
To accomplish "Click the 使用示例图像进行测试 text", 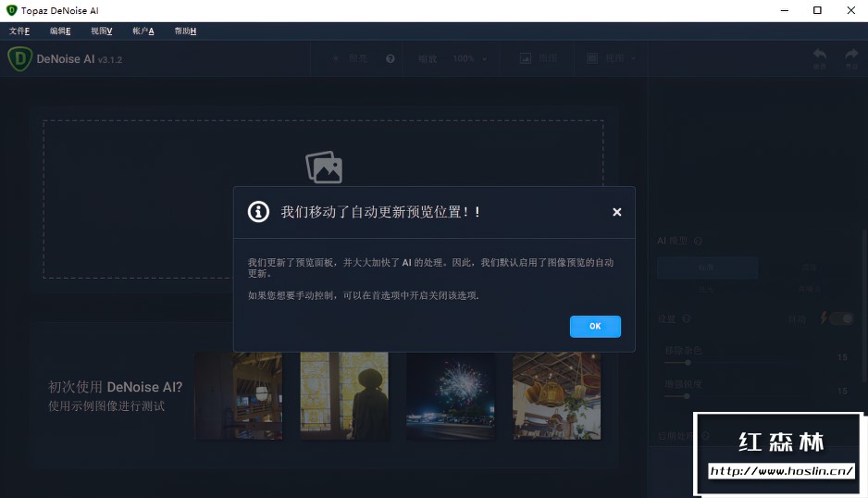I will tap(106, 406).
